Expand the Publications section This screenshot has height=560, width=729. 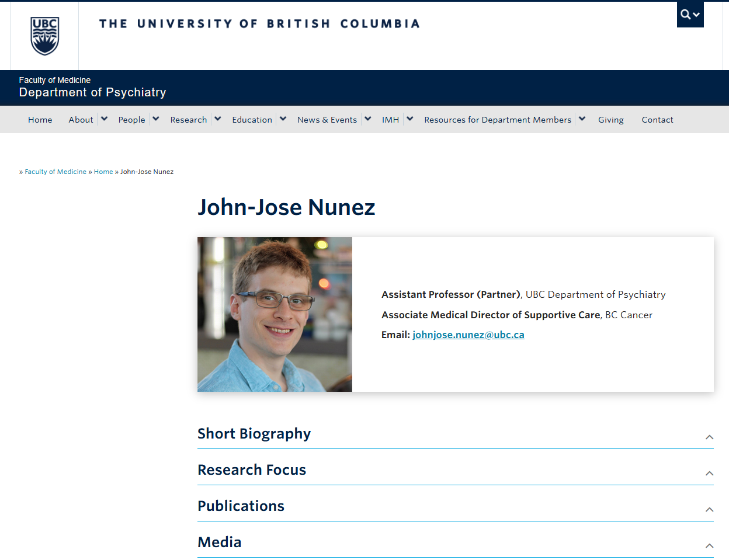pos(456,506)
